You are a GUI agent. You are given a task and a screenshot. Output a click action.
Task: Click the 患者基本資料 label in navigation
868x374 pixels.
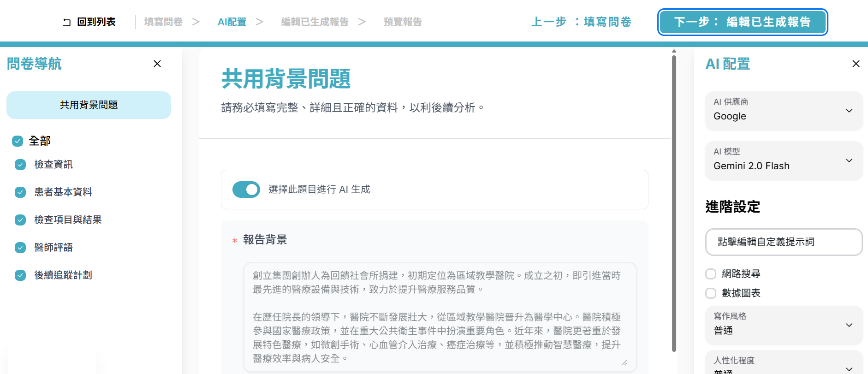tap(63, 192)
